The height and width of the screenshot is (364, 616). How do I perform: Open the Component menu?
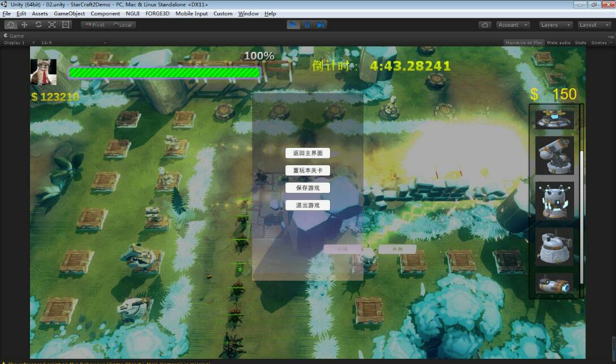(105, 14)
